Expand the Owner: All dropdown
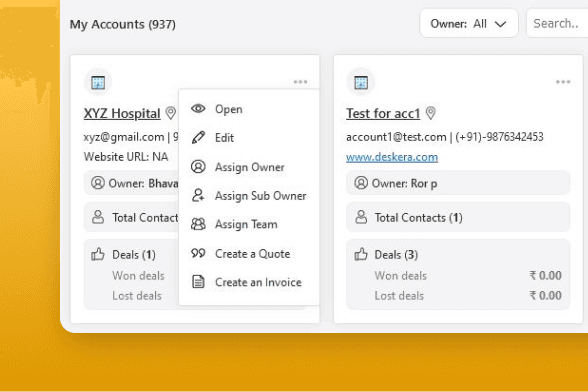 tap(469, 24)
